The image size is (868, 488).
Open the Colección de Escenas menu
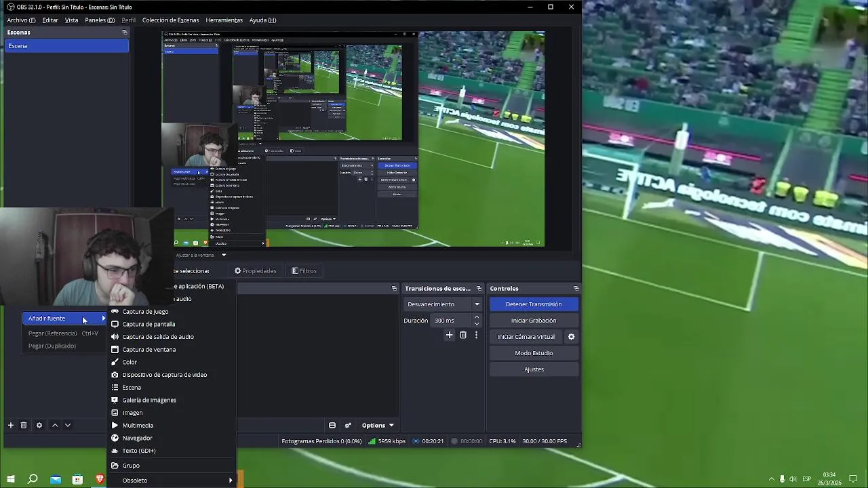pos(170,20)
